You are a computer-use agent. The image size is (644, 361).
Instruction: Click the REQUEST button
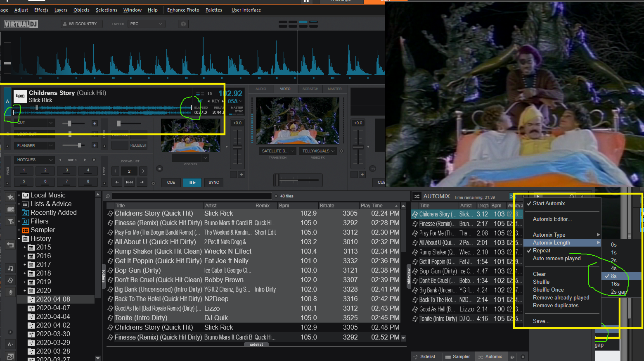pos(138,145)
